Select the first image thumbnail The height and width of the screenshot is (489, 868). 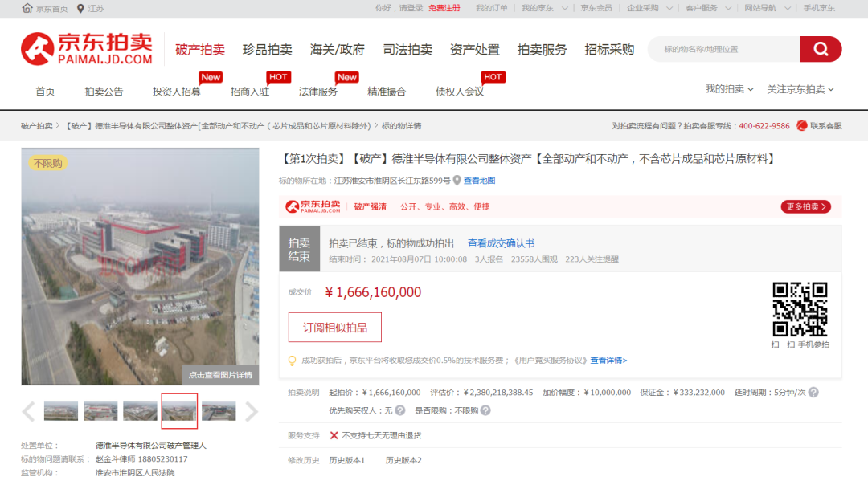pos(61,411)
